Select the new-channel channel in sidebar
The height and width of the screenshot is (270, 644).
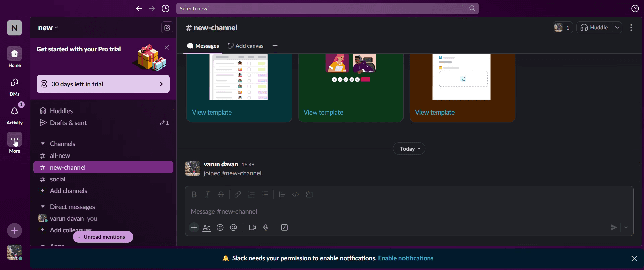103,167
